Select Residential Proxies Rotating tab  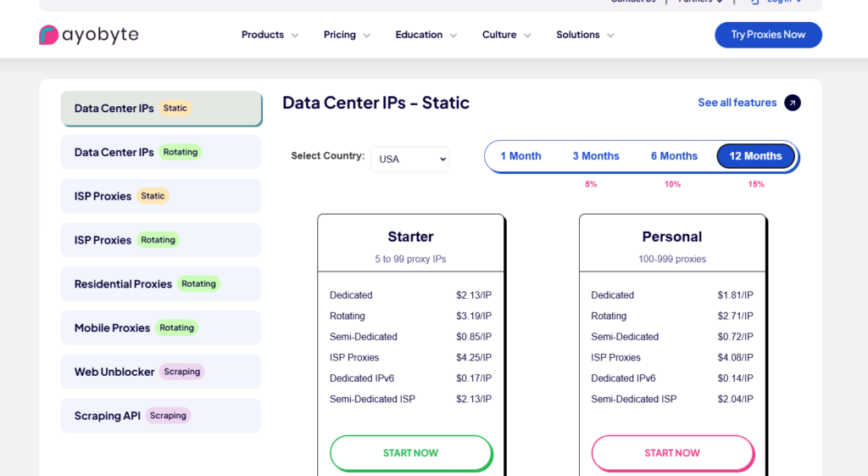(160, 283)
